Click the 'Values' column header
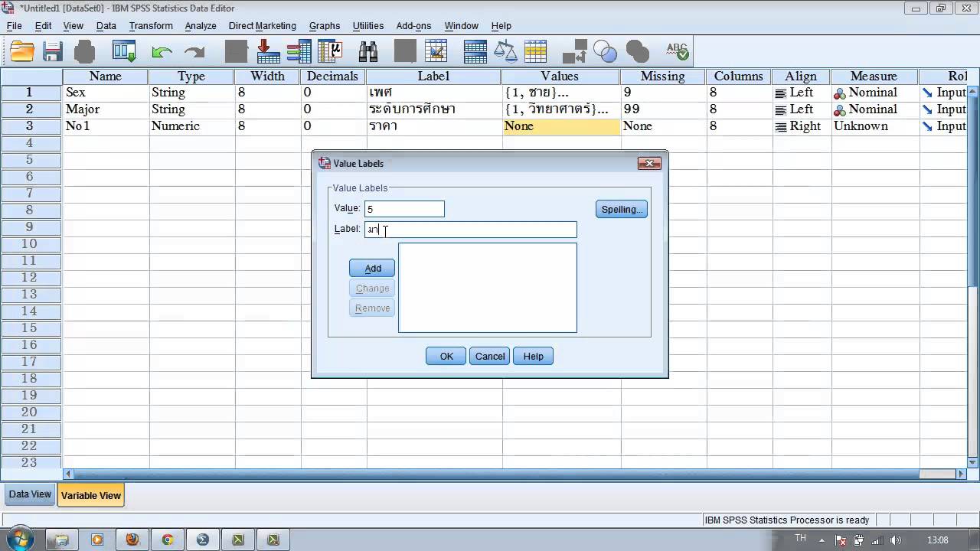This screenshot has height=551, width=980. (x=560, y=77)
